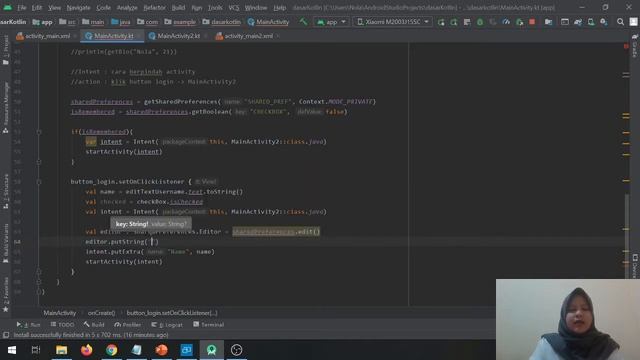Open the Structure sidebar tab

5,192
